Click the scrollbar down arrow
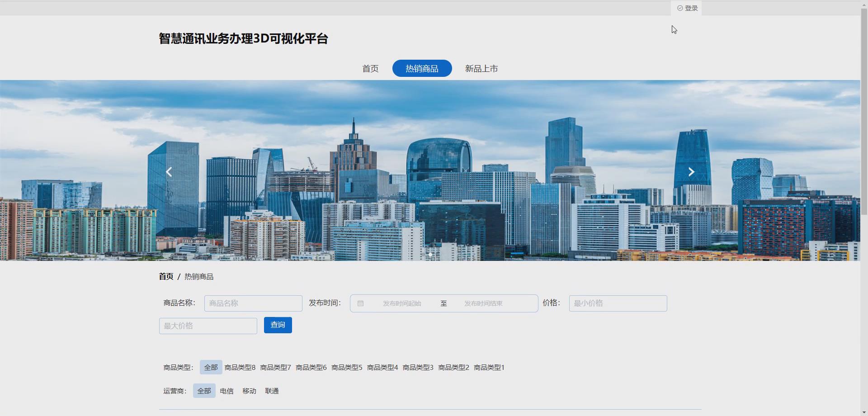 pos(864,412)
